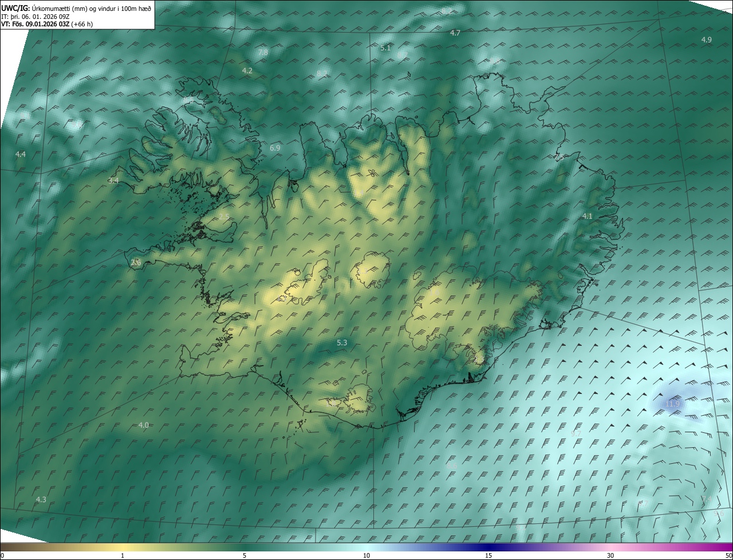Select the VT: Fös. 09.01.2026 03Z (+66 h) line
The height and width of the screenshot is (560, 733).
(x=47, y=24)
